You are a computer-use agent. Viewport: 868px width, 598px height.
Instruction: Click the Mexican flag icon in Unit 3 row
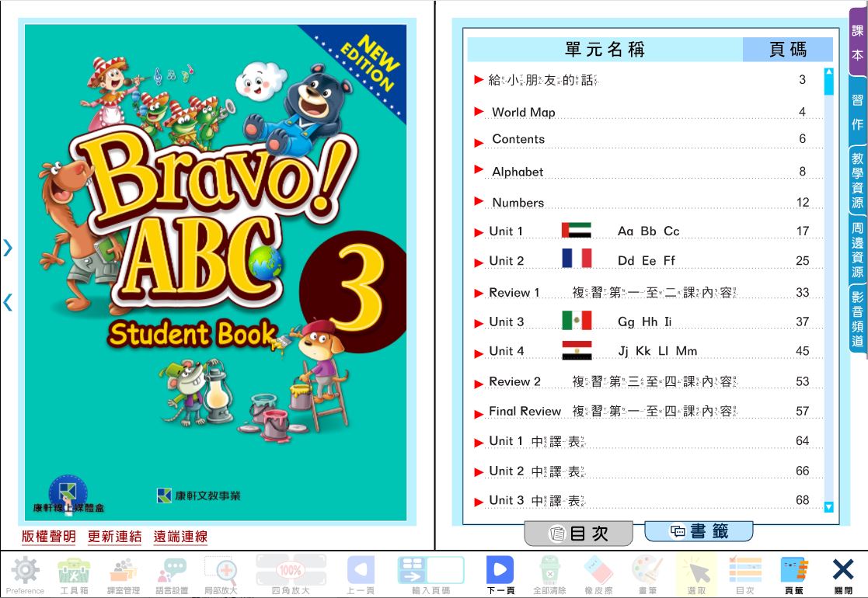[577, 320]
